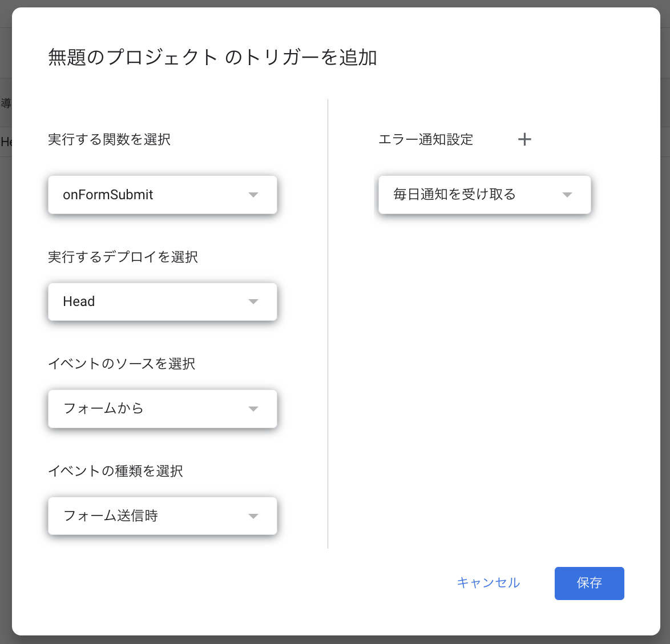Viewport: 670px width, 644px height.
Task: Open the Head deployment dropdown
Action: click(162, 301)
